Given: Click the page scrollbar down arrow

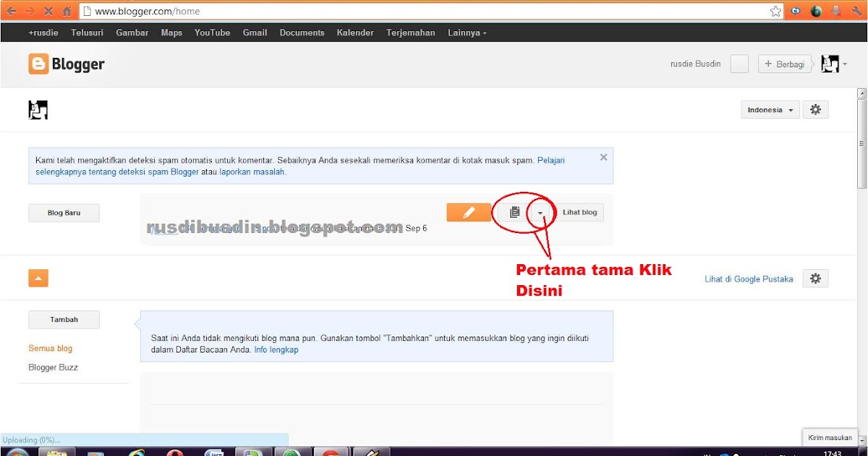Looking at the screenshot, I should (861, 439).
